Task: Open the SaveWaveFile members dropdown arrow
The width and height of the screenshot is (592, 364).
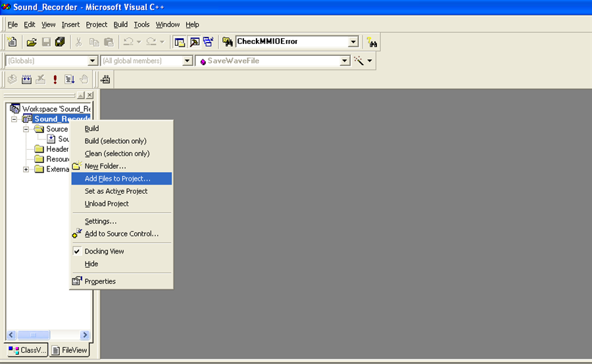Action: click(345, 60)
